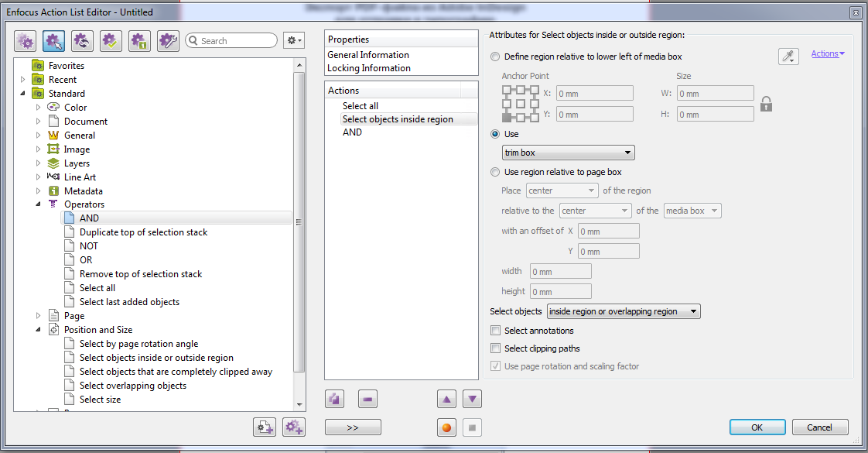This screenshot has width=868, height=453.
Task: Select 'Duplicate top of selection stack' item
Action: tap(143, 232)
